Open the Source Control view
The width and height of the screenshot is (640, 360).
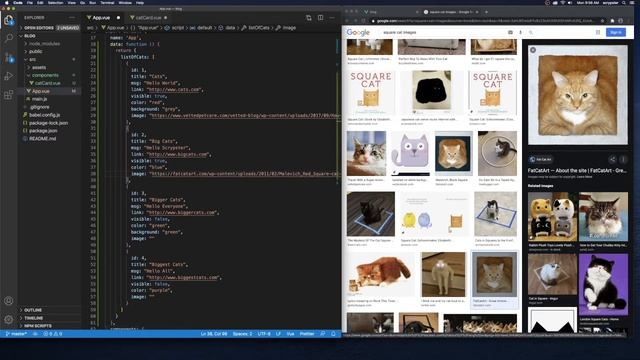(9, 58)
